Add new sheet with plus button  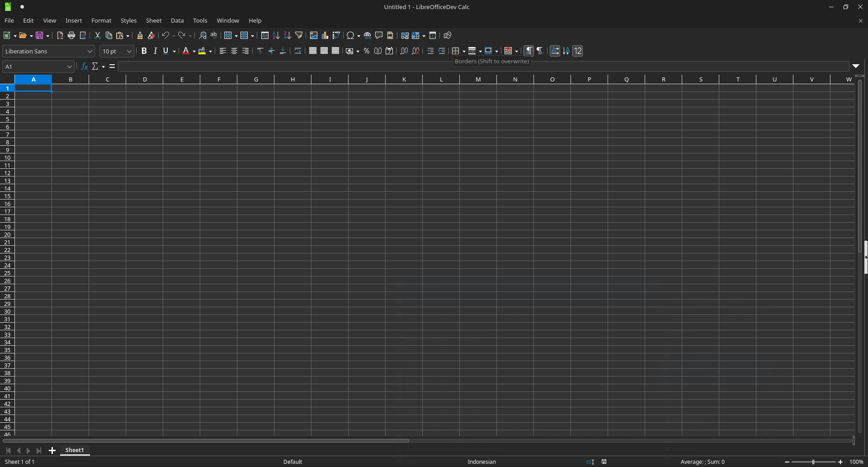tap(52, 450)
